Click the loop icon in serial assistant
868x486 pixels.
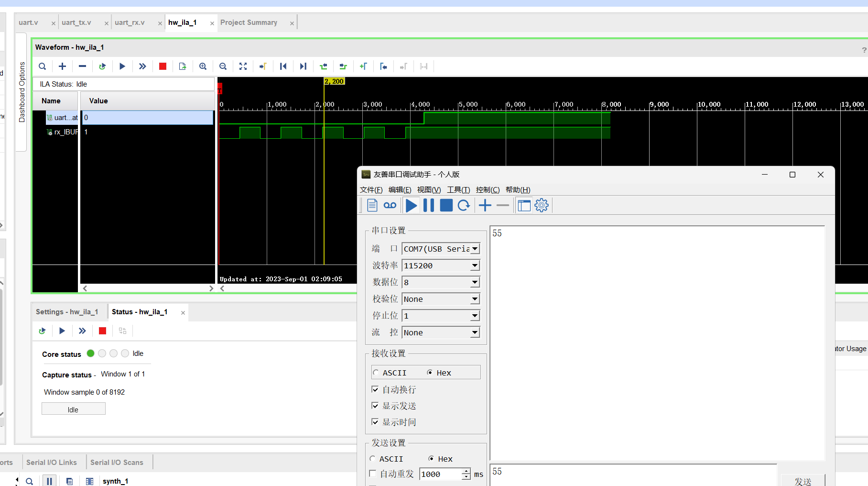point(390,205)
